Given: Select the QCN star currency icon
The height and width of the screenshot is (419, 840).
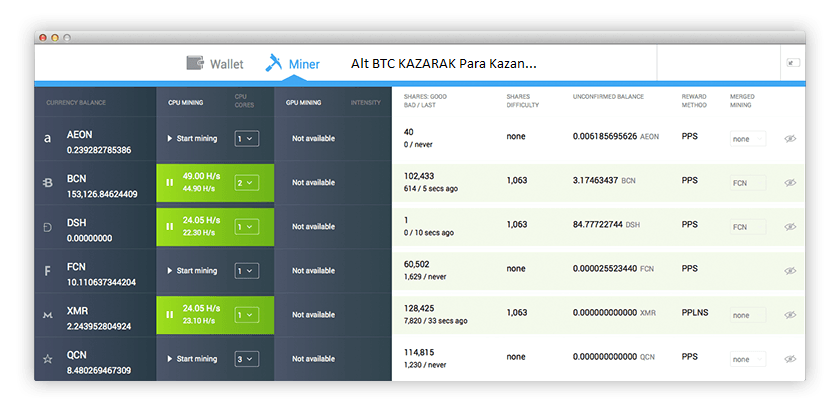Looking at the screenshot, I should click(x=47, y=360).
